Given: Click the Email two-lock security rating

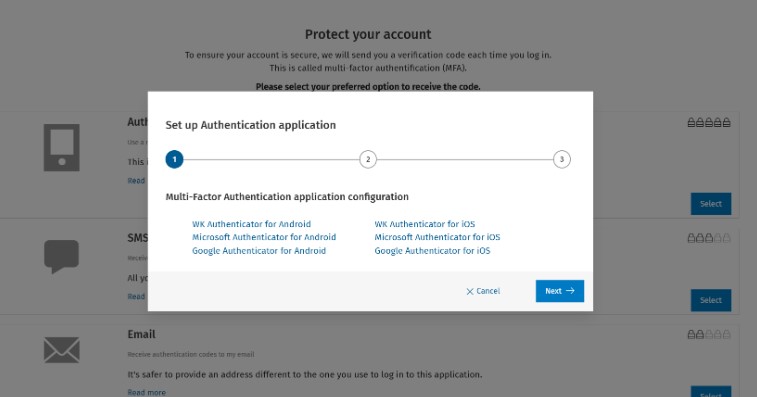Looking at the screenshot, I should [x=709, y=334].
